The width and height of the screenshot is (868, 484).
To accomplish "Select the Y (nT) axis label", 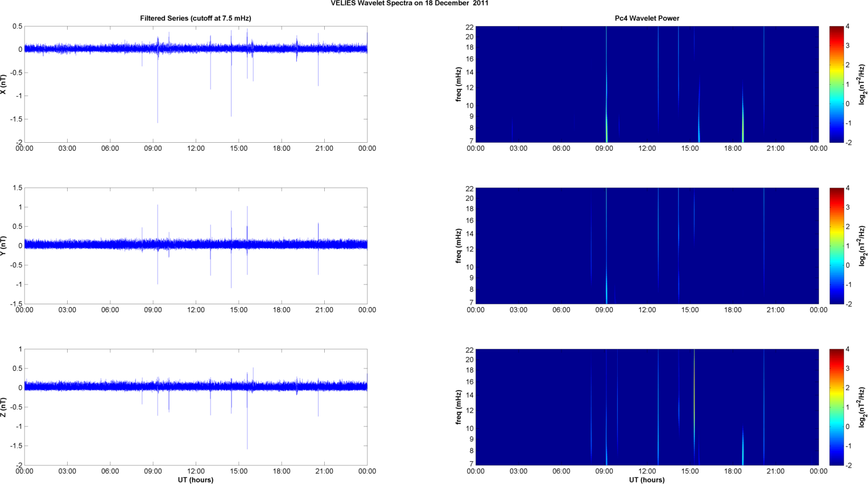I will (4, 246).
